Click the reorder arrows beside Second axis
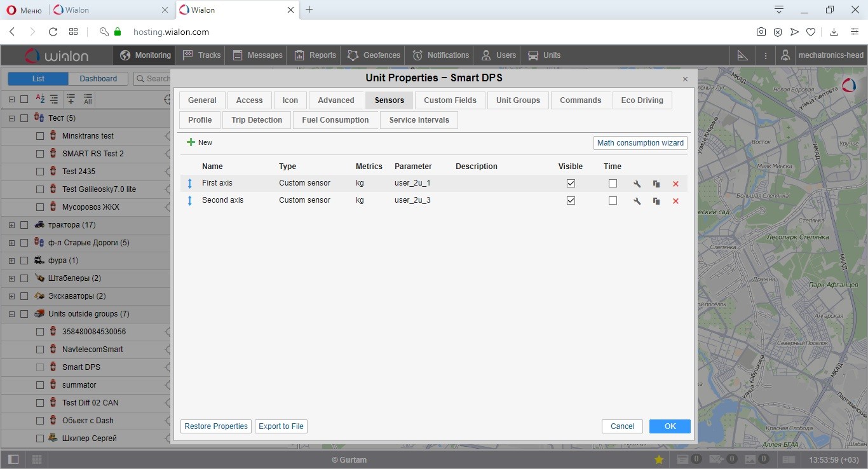Viewport: 868px width, 469px height. pos(189,201)
